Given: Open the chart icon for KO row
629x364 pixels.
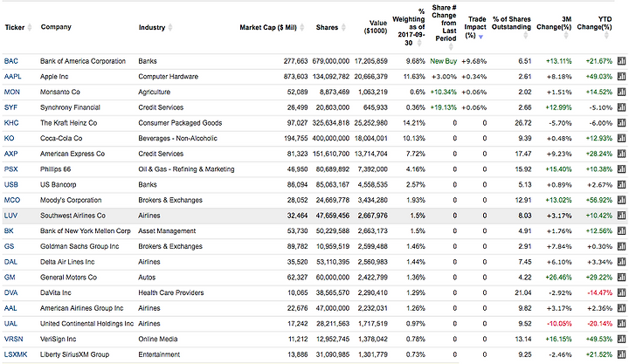Looking at the screenshot, I should pyautogui.click(x=621, y=138).
